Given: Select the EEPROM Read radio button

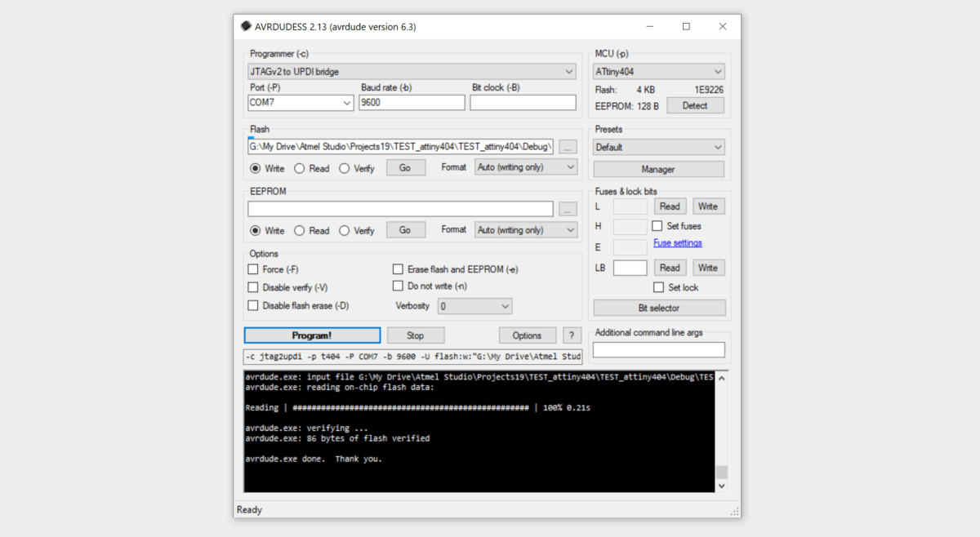Looking at the screenshot, I should 299,231.
